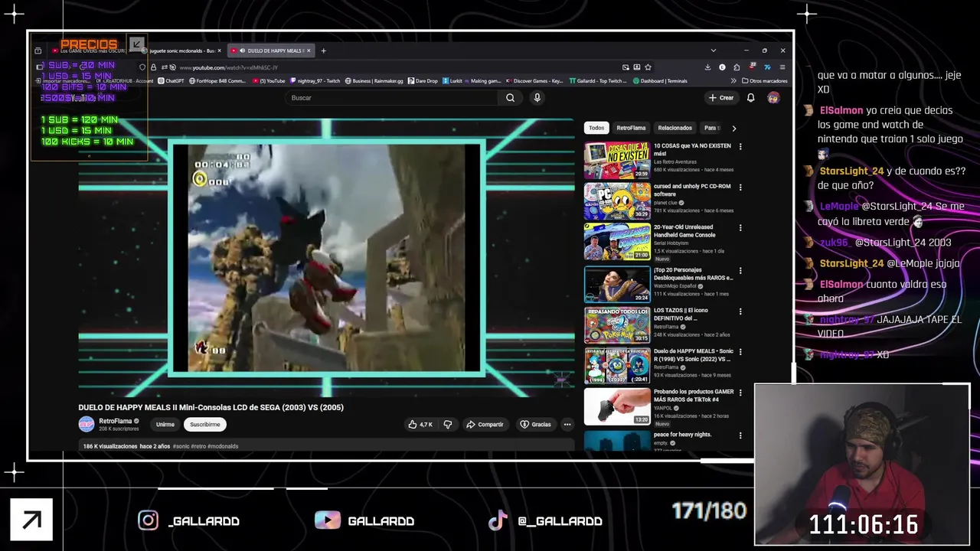Viewport: 980px width, 551px height.
Task: Open options for '10 COSAS que YA NO EXISTEN' video
Action: tap(740, 146)
